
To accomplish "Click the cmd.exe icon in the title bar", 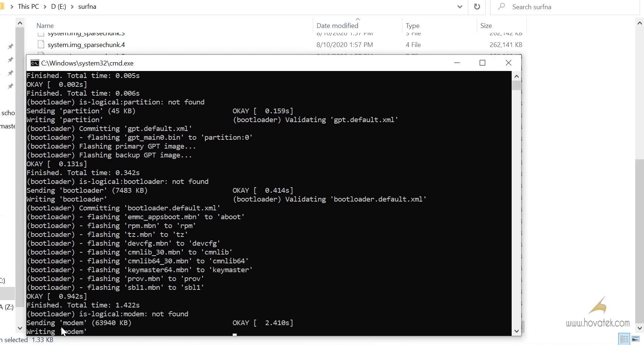I will click(x=35, y=63).
